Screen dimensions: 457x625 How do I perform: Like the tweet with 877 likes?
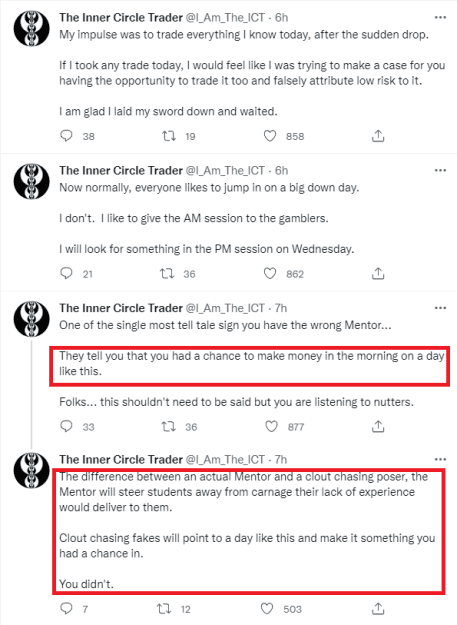point(271,426)
